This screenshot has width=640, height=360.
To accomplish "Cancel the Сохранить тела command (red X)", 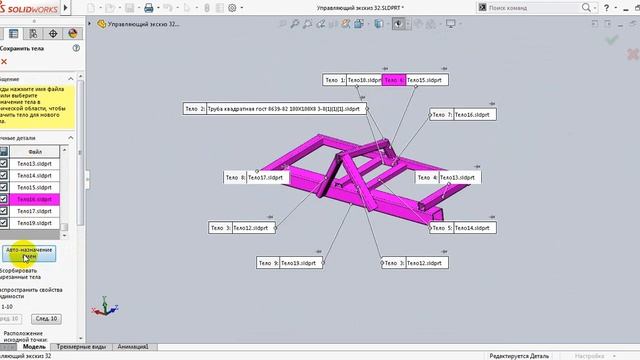I will [4, 62].
